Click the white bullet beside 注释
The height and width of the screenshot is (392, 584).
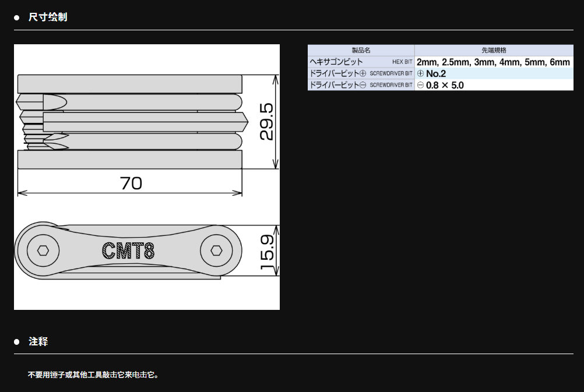point(17,342)
